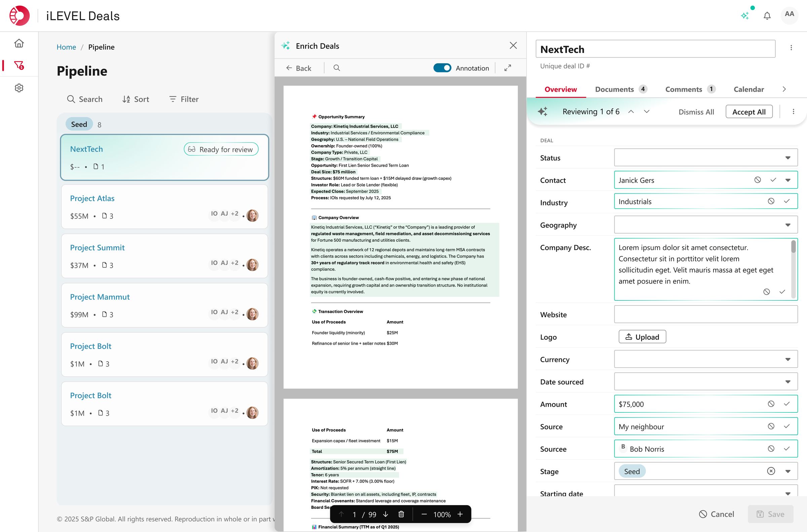Click Dismiss All suggestions
Screen dimensions: 807x532
[696, 112]
